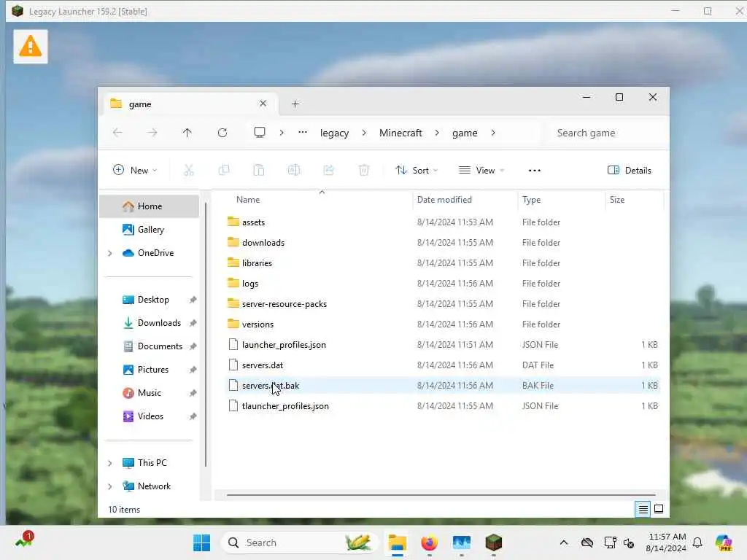747x560 pixels.
Task: Click the warning triangle icon in Legacy Launcher
Action: coord(31,47)
